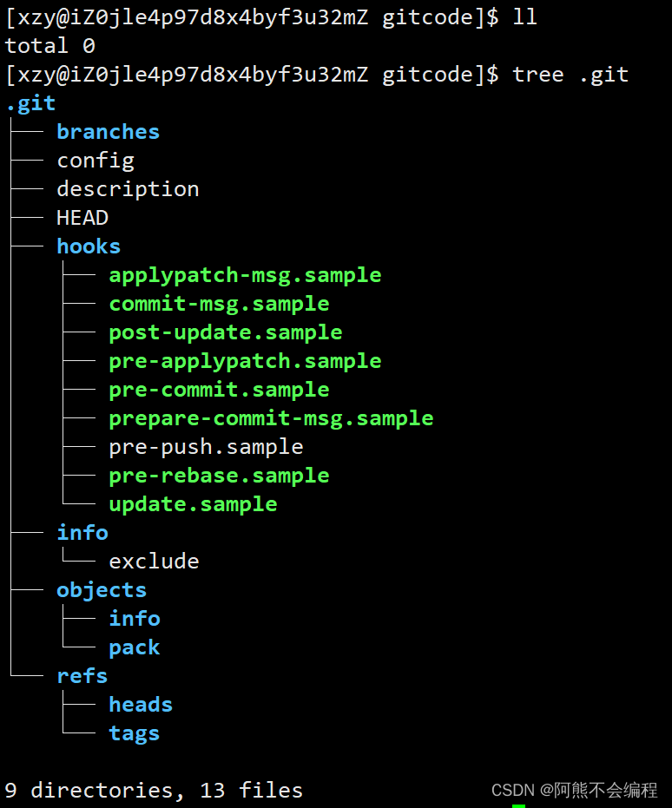Select pre-rebase.sample entry
Viewport: 672px width, 808px height.
pos(219,476)
